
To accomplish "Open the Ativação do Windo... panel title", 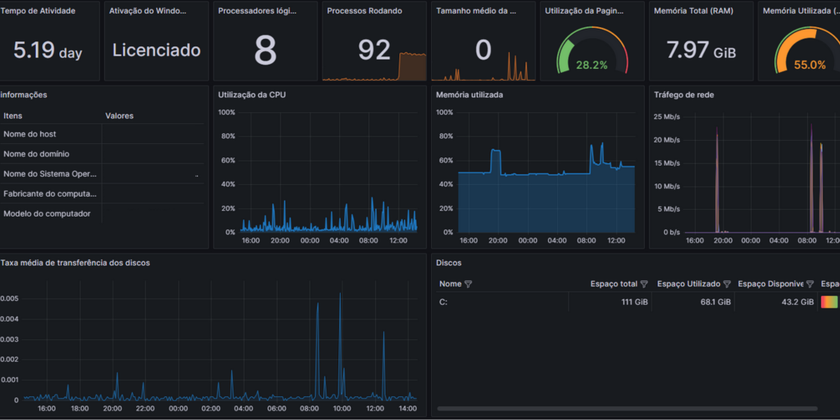I will pyautogui.click(x=148, y=11).
